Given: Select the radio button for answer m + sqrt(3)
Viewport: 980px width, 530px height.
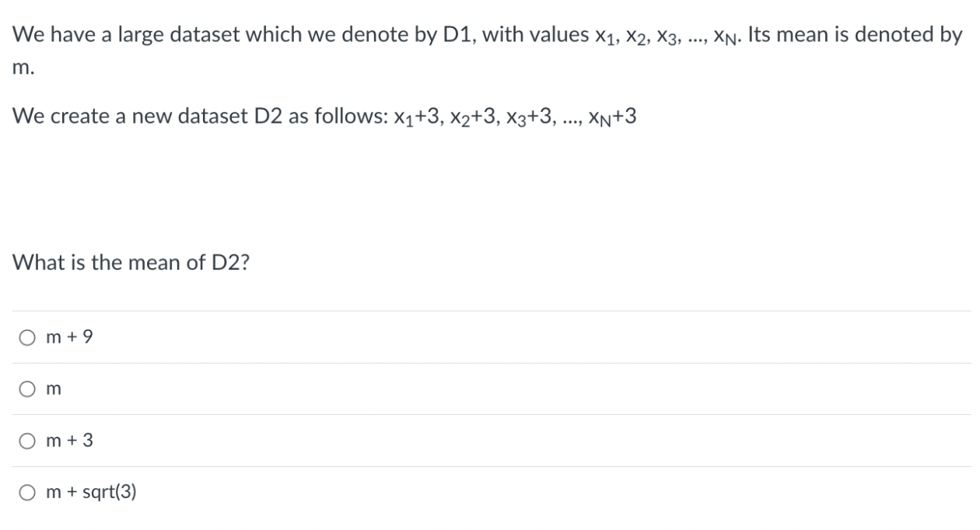Looking at the screenshot, I should click(x=27, y=492).
